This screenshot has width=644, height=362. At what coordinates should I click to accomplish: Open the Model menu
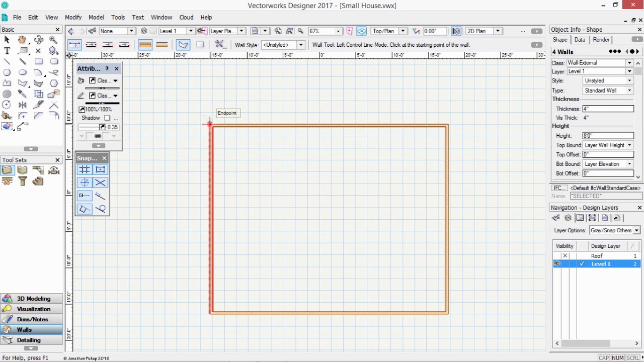coord(96,17)
